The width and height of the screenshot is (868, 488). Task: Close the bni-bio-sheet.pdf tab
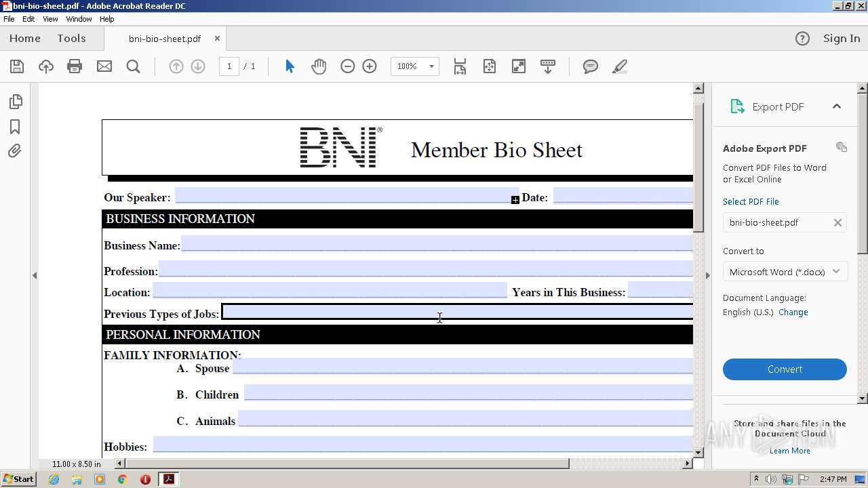[x=217, y=39]
